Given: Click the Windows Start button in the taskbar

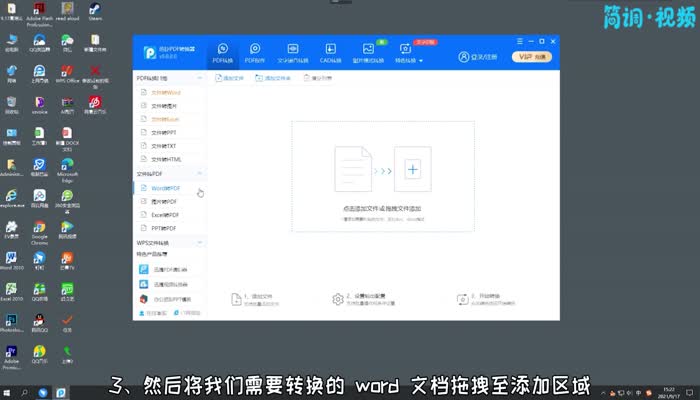Looking at the screenshot, I should click(8, 391).
